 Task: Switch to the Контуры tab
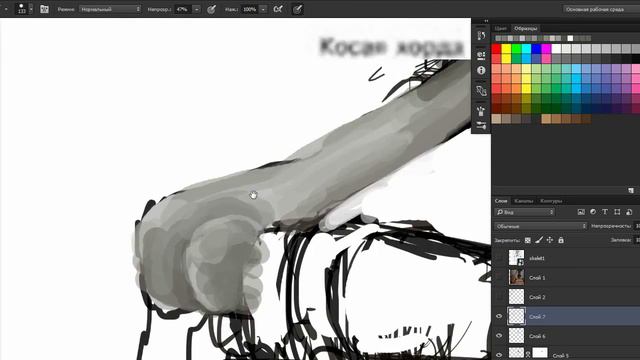pos(551,201)
